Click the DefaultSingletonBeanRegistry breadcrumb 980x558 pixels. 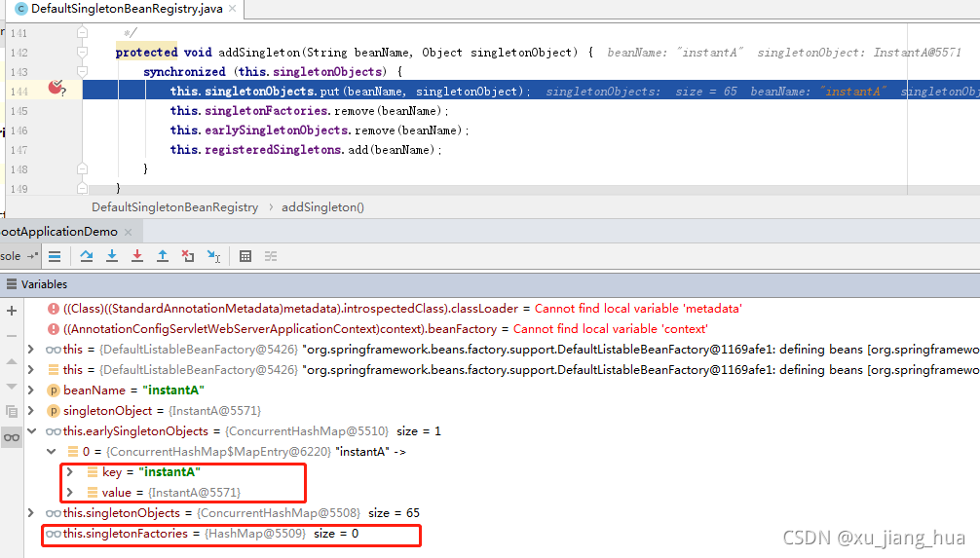pyautogui.click(x=175, y=207)
